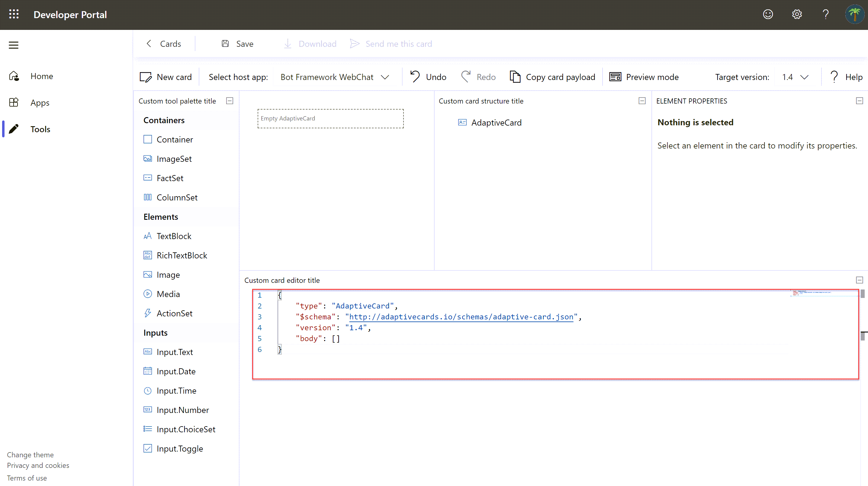The image size is (868, 486).
Task: Open Privacy and cookies
Action: click(x=38, y=465)
